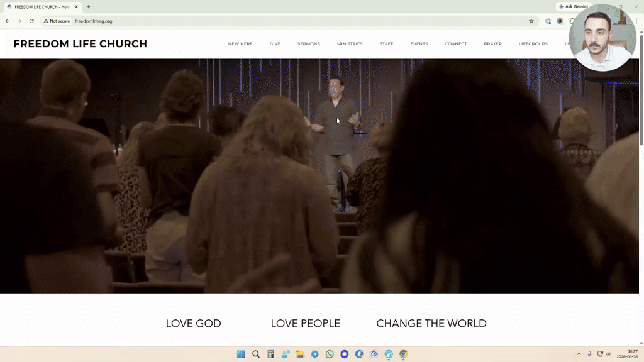Open the LIFEGROUPS page
Screen dimensions: 644x362
(x=533, y=44)
